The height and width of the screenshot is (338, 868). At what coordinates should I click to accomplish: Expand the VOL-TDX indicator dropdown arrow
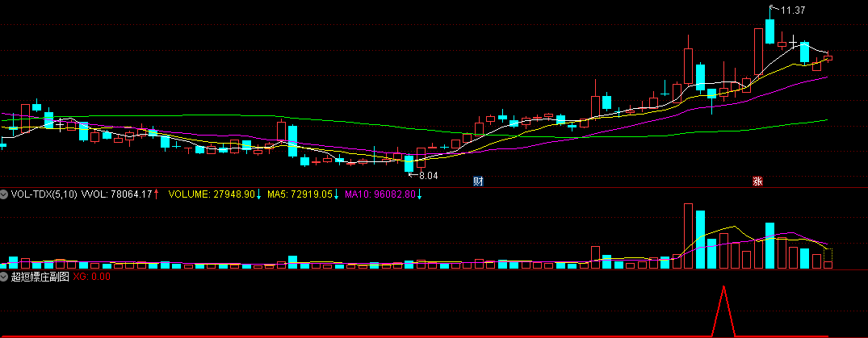click(x=4, y=194)
